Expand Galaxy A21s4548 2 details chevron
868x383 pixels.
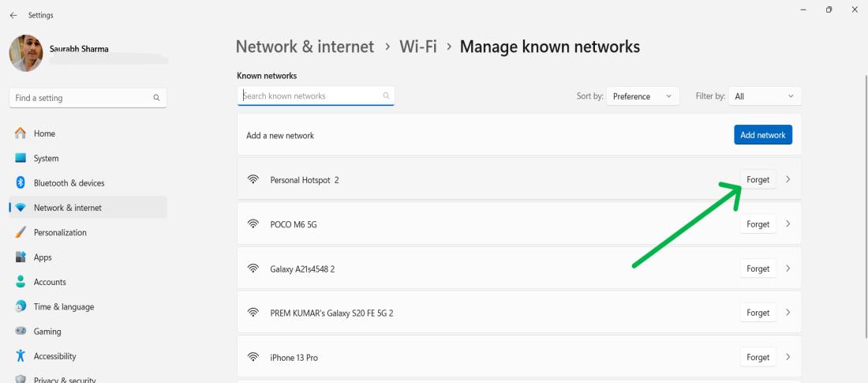coord(788,268)
